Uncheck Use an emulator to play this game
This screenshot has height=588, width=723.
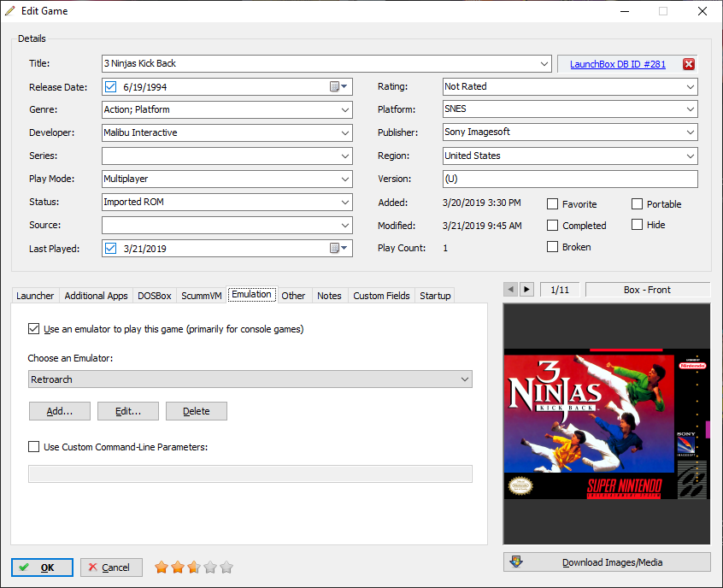coord(33,329)
